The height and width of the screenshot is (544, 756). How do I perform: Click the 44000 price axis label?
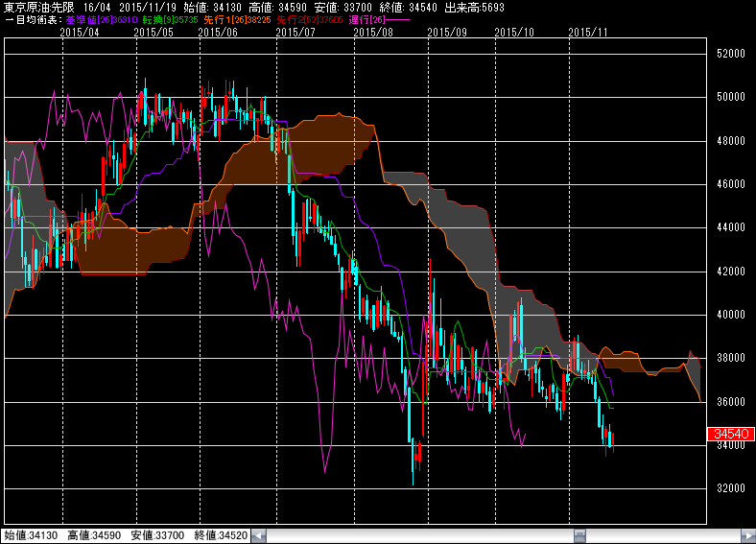point(731,227)
